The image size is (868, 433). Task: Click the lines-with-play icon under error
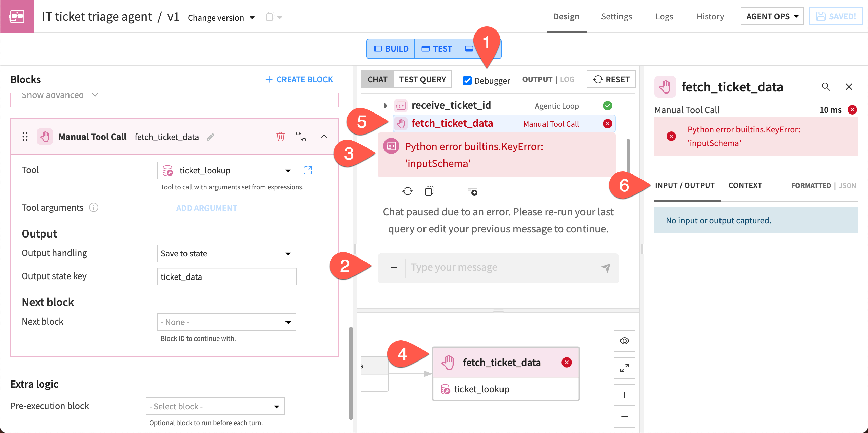pos(473,191)
